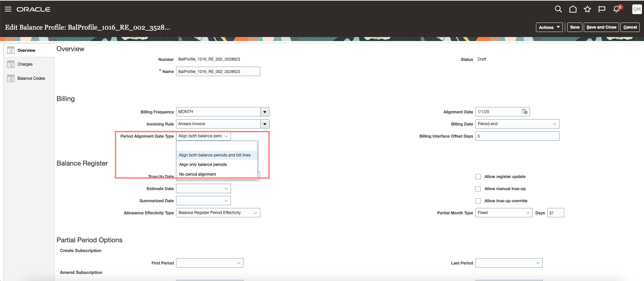Click the Oracle logo
The image size is (644, 281).
(x=33, y=9)
